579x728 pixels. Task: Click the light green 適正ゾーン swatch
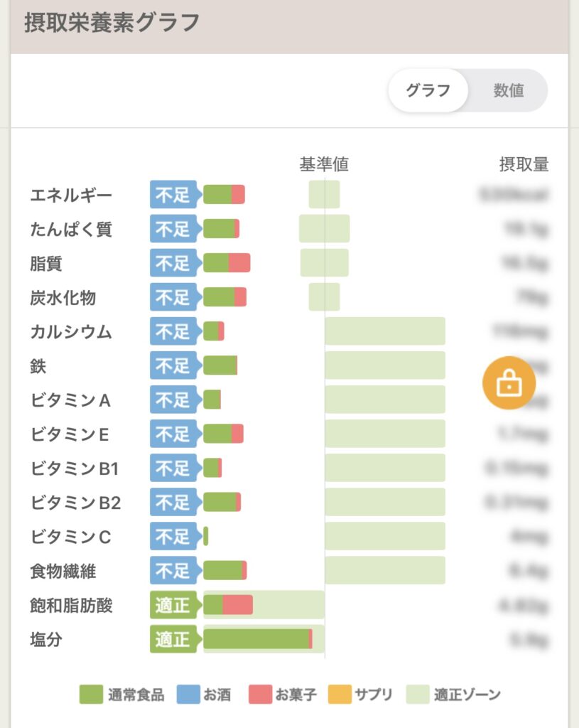click(418, 694)
